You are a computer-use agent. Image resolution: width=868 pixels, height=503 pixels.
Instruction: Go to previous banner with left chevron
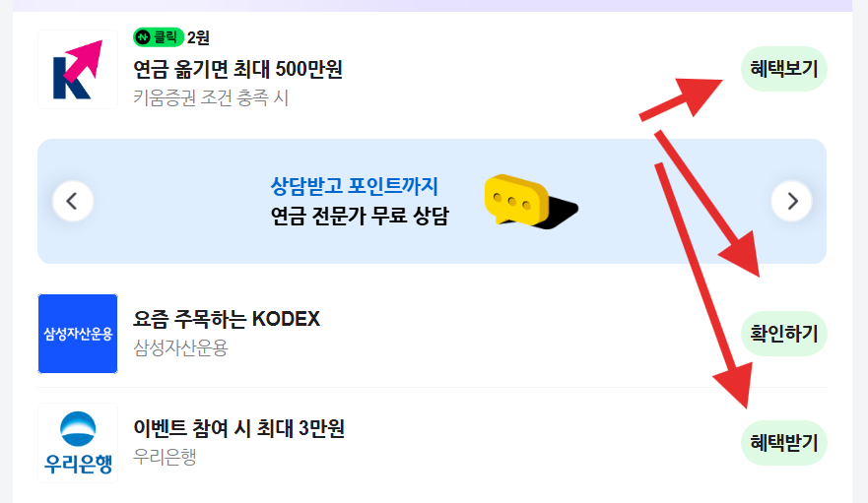[x=73, y=201]
